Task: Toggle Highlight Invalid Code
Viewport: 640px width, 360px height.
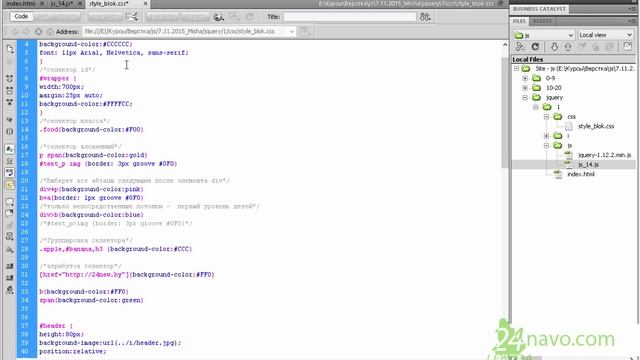Action: click(10, 161)
